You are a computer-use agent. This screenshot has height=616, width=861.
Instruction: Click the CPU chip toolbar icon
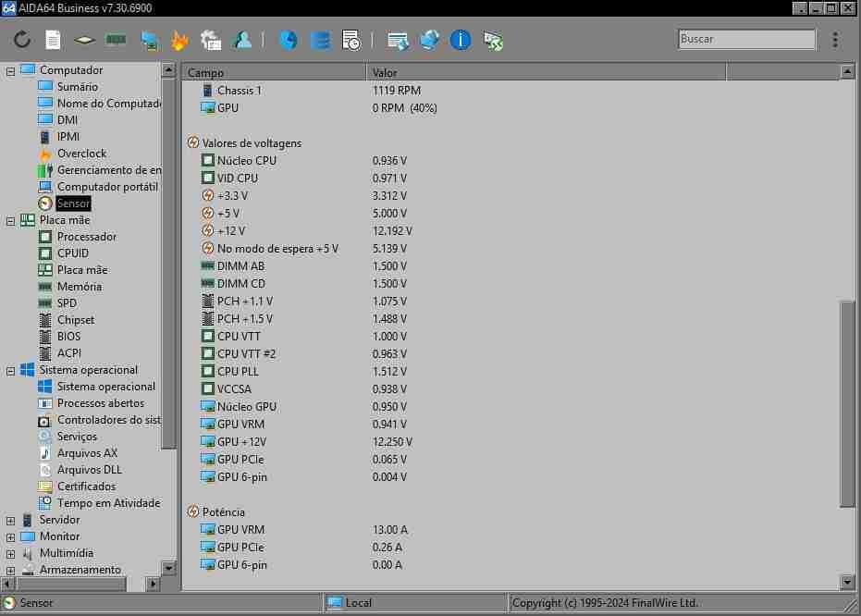click(x=84, y=40)
